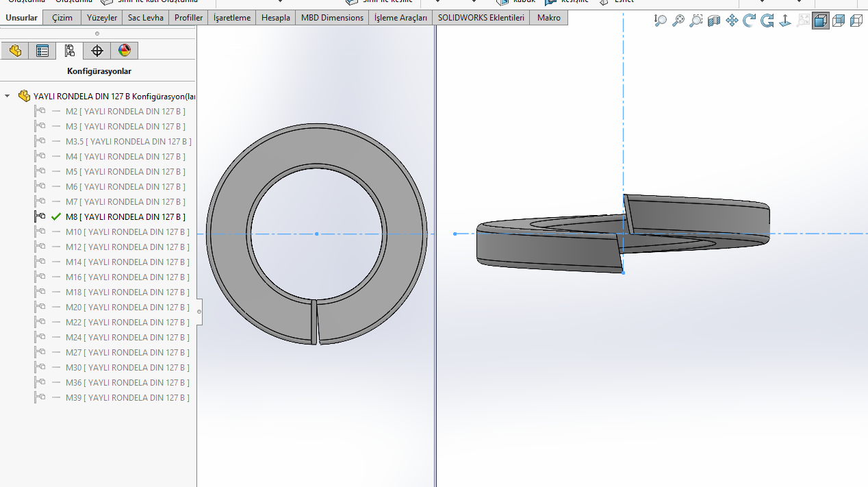This screenshot has height=487, width=868.
Task: Switch to the Çizim tab
Action: click(x=62, y=18)
